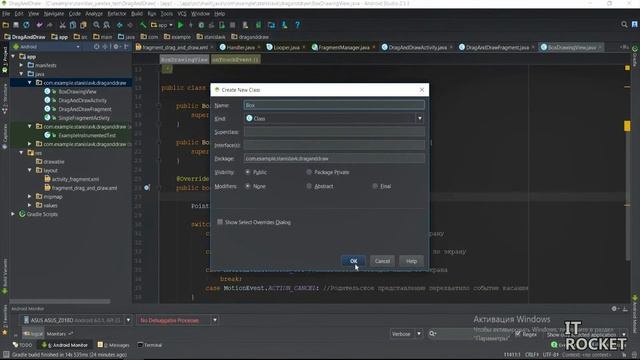Select Final modifier radio button

click(375, 186)
